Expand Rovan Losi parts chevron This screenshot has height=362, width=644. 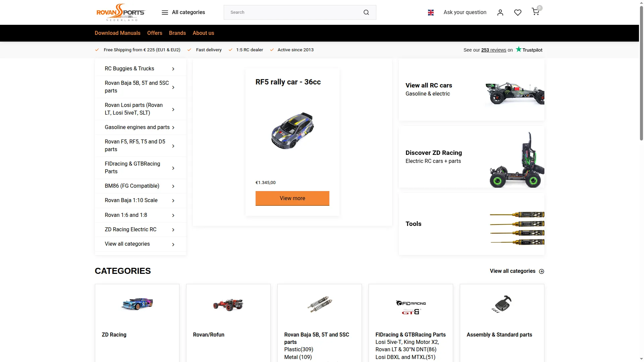(173, 109)
